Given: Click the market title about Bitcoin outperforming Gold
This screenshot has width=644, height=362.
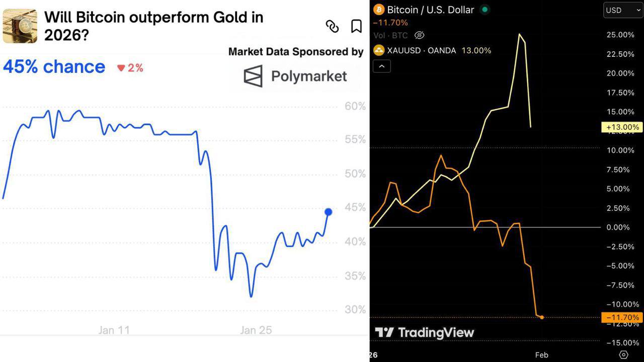Looking at the screenshot, I should (x=153, y=26).
